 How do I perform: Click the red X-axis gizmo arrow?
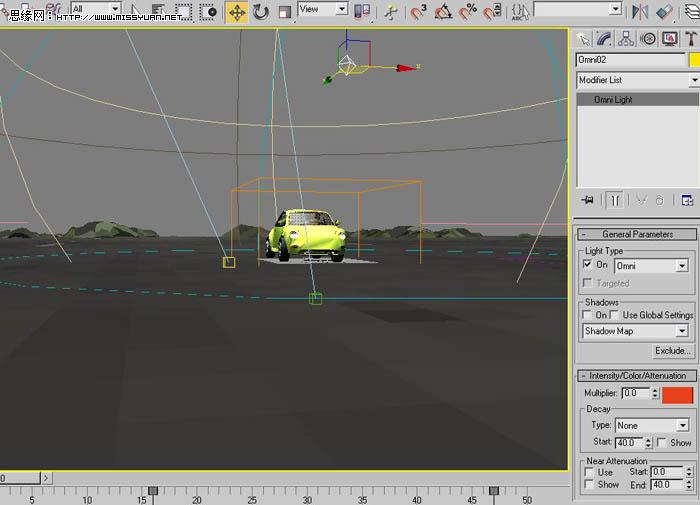click(x=405, y=68)
